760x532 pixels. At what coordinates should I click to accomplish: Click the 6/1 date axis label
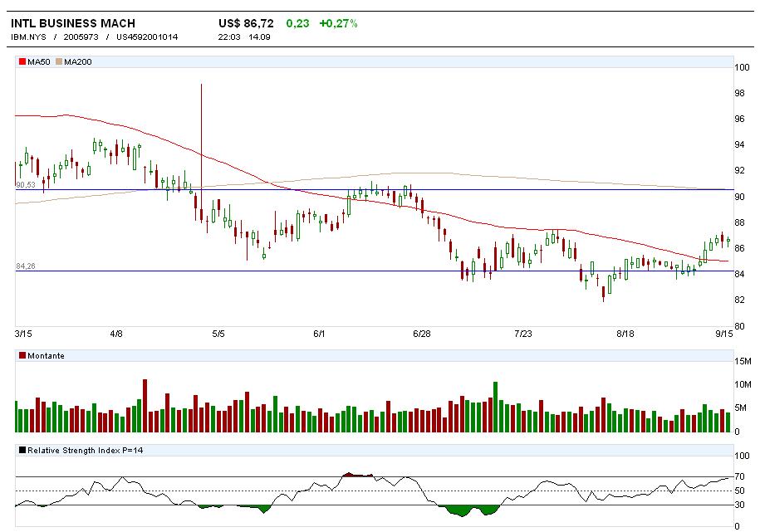pyautogui.click(x=319, y=334)
